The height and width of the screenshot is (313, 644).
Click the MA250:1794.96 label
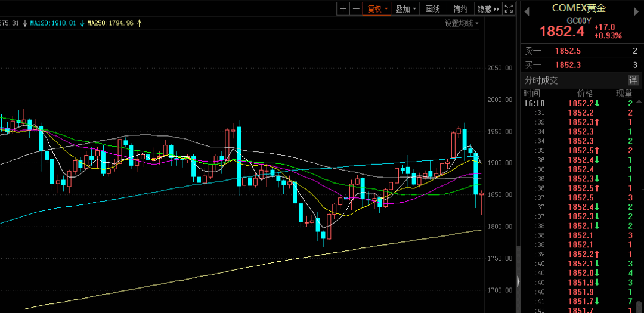pyautogui.click(x=110, y=23)
